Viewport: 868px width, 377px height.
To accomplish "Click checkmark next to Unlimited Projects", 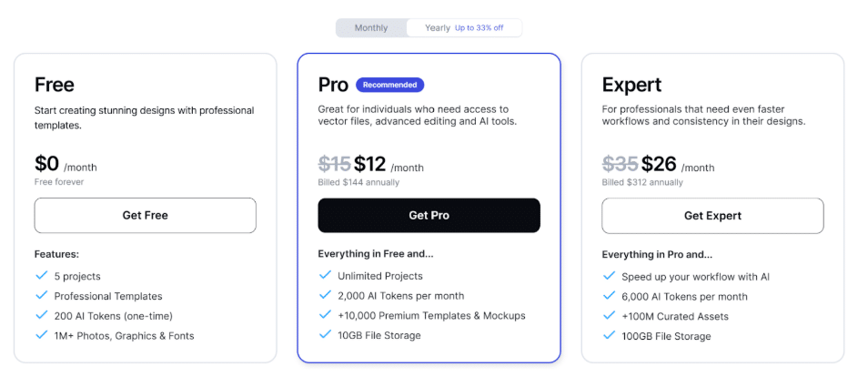I will (325, 275).
